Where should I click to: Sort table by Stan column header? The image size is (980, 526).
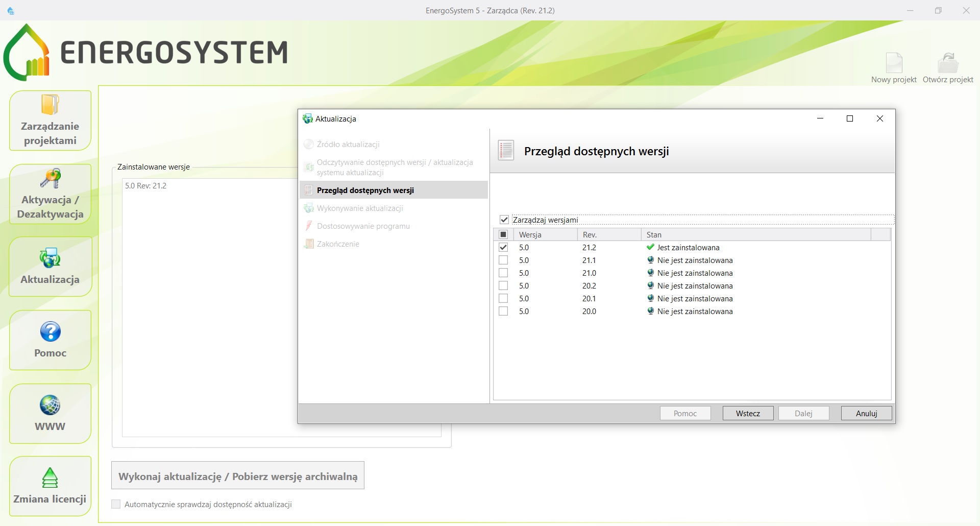[x=756, y=234]
